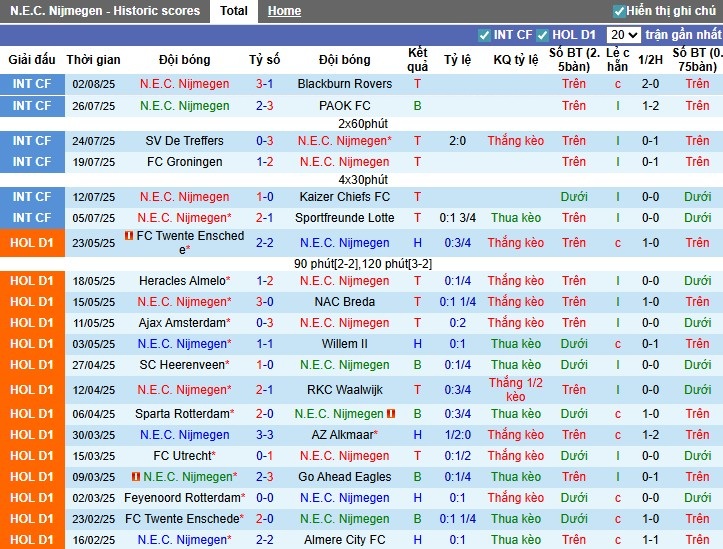Screen dimensions: 723x549
Task: Switch to the Total tab
Action: tap(234, 11)
